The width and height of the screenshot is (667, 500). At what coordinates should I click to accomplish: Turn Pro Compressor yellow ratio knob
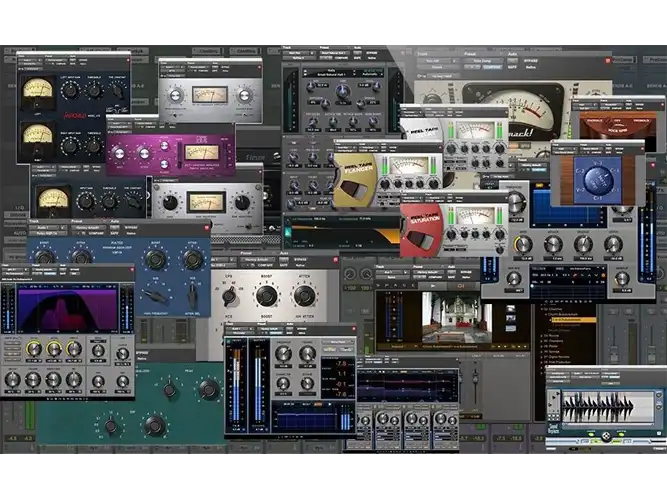tap(523, 244)
